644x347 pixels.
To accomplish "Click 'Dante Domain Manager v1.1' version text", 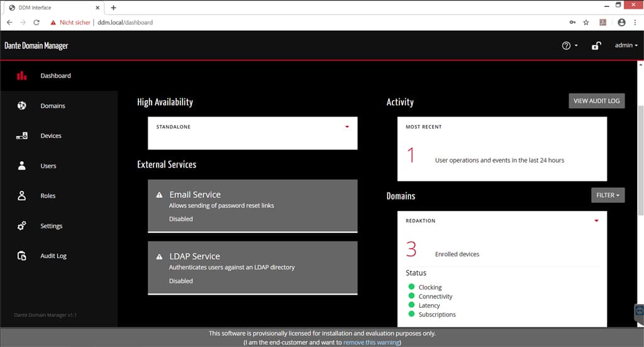I will tap(45, 315).
